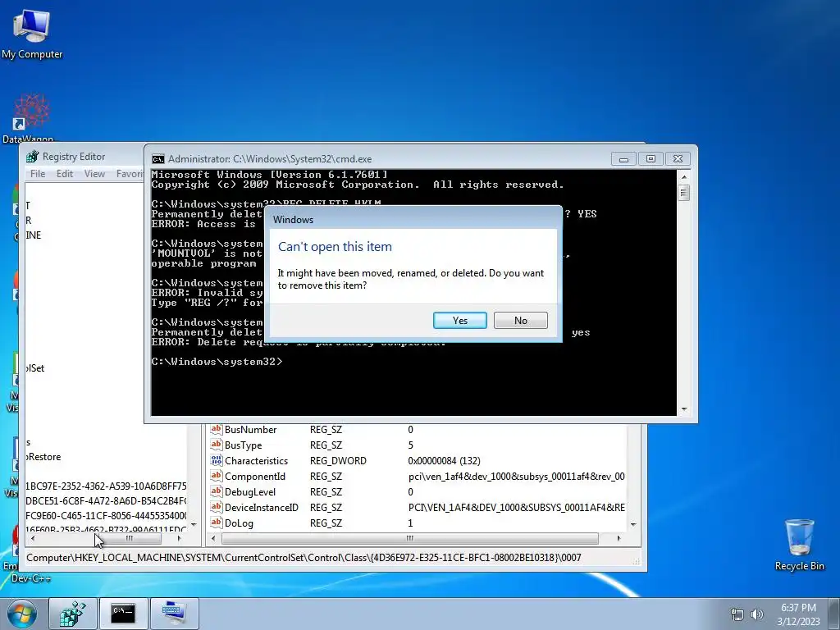Click the string icon beside ComponentId
The width and height of the screenshot is (840, 630).
tap(216, 476)
